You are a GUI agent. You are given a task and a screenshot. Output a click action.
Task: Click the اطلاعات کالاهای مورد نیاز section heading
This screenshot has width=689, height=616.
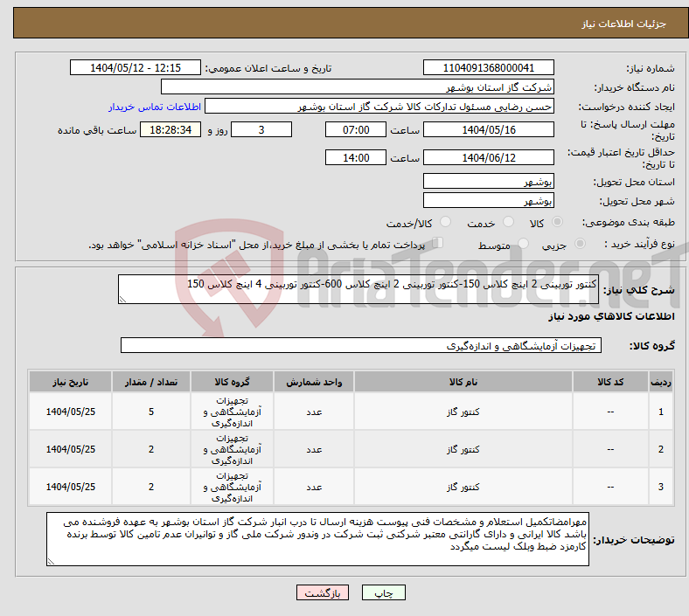tap(611, 316)
